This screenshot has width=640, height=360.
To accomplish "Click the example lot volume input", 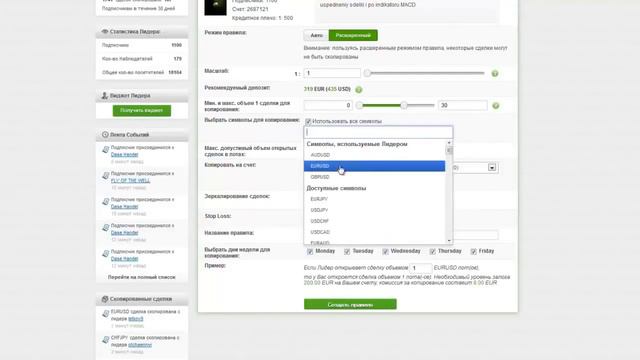I will tap(420, 268).
